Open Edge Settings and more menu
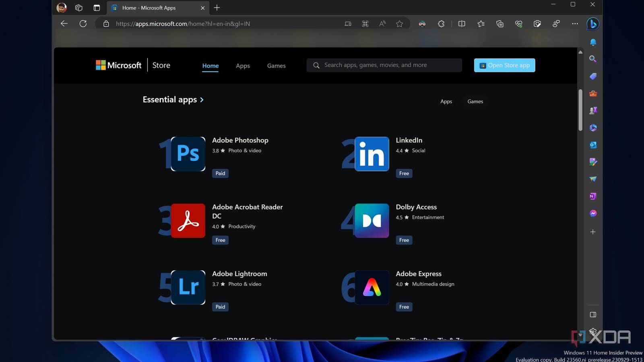 click(575, 24)
